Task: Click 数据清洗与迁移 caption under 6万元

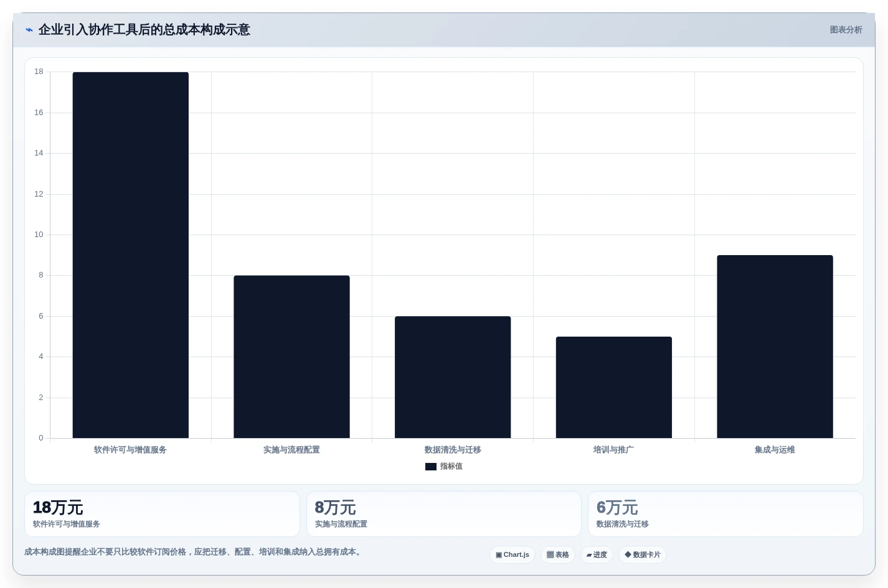Action: pyautogui.click(x=623, y=524)
